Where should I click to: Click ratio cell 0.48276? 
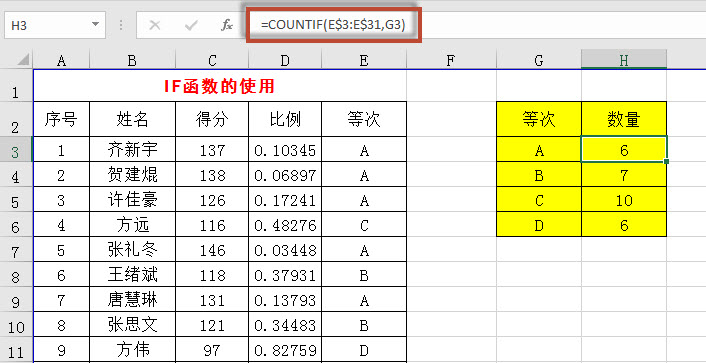click(x=285, y=225)
